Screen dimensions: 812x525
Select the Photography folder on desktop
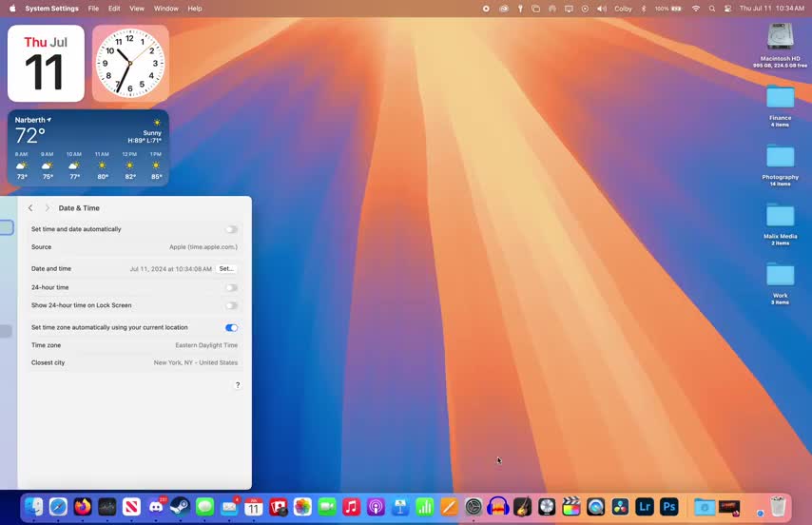click(780, 157)
